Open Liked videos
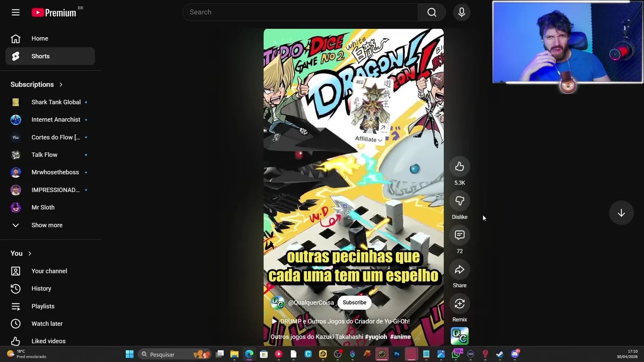The width and height of the screenshot is (644, 362). [x=50, y=341]
